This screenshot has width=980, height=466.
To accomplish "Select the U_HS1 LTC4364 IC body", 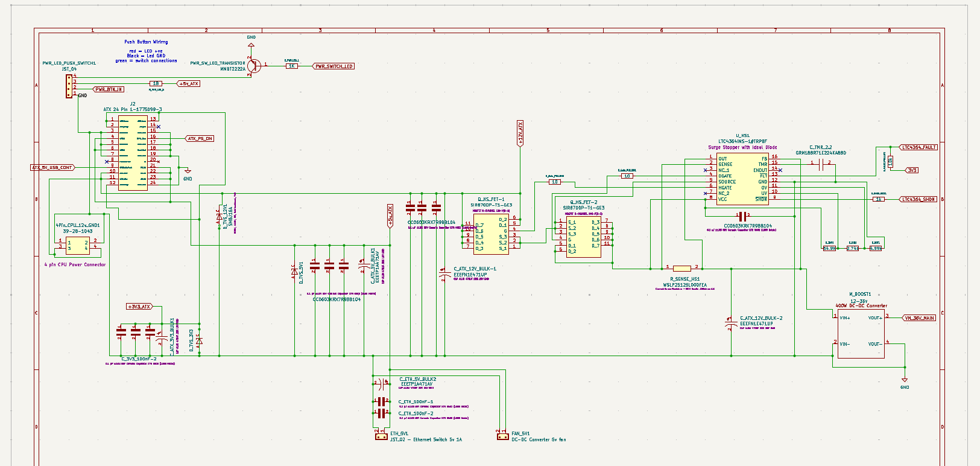I will 742,180.
